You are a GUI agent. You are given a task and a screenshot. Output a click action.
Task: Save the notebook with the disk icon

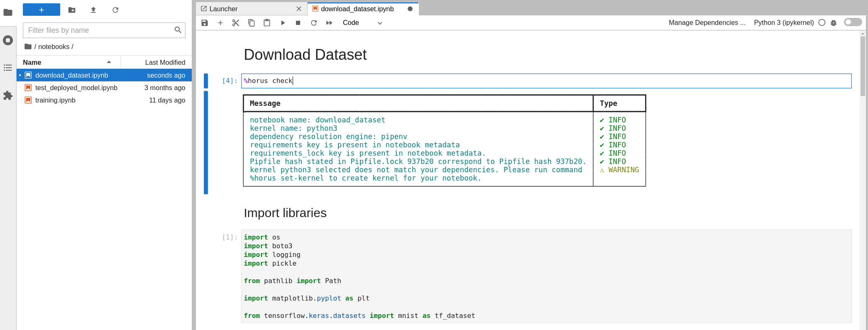pos(205,23)
